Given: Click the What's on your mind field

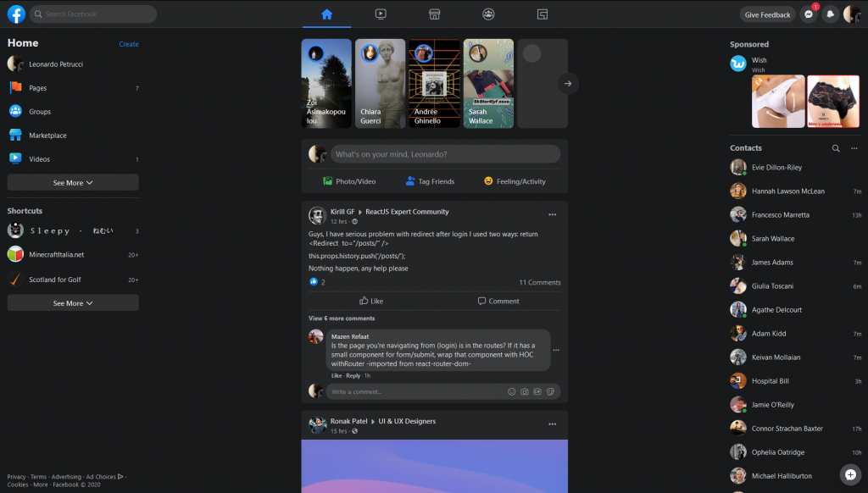Looking at the screenshot, I should 445,154.
